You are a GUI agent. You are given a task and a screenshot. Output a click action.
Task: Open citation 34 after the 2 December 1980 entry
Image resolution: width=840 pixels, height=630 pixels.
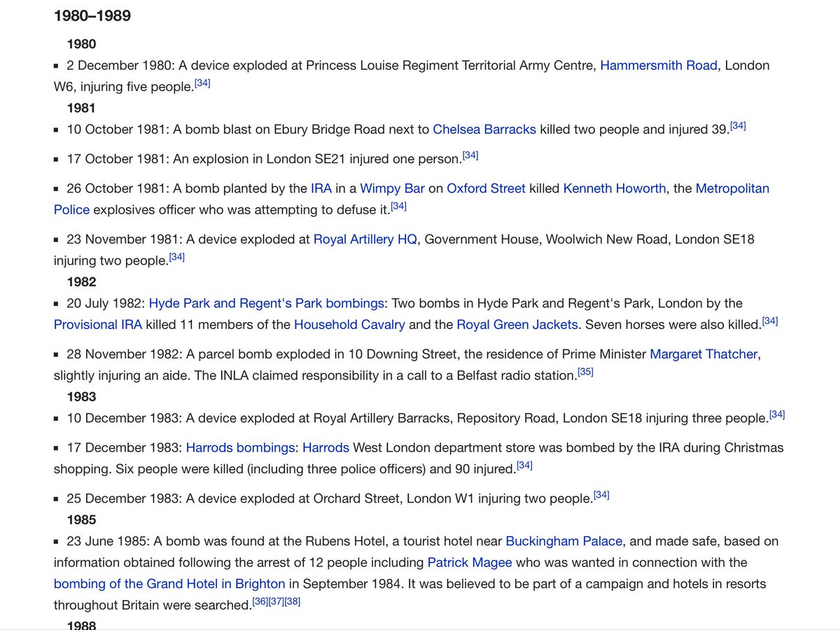[202, 83]
